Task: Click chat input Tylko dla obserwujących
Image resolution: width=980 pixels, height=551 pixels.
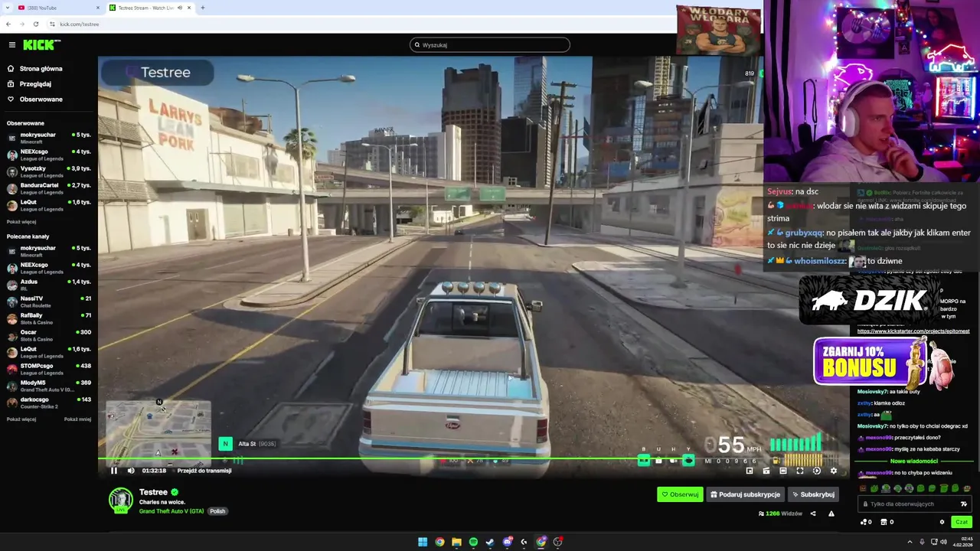Action: 911,504
